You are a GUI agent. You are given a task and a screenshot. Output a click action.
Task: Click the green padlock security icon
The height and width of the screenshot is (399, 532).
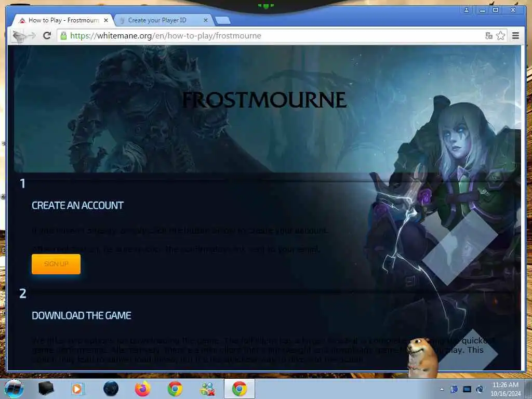[x=63, y=36]
